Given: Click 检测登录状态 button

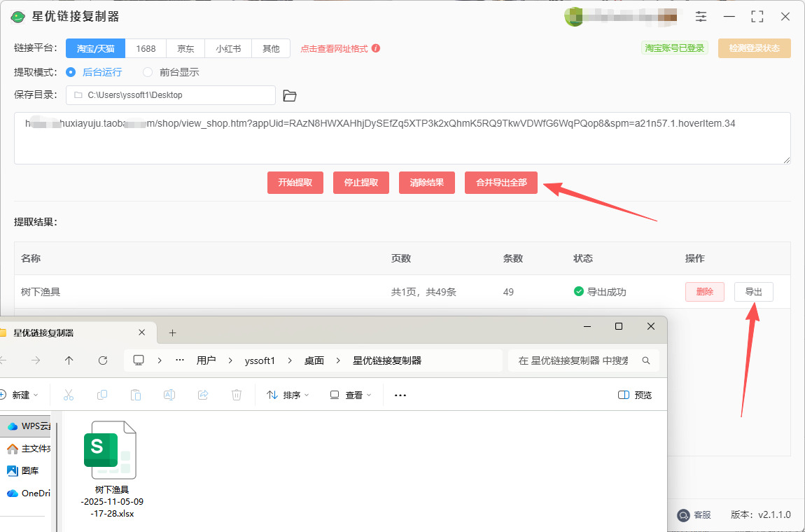Looking at the screenshot, I should (x=754, y=48).
